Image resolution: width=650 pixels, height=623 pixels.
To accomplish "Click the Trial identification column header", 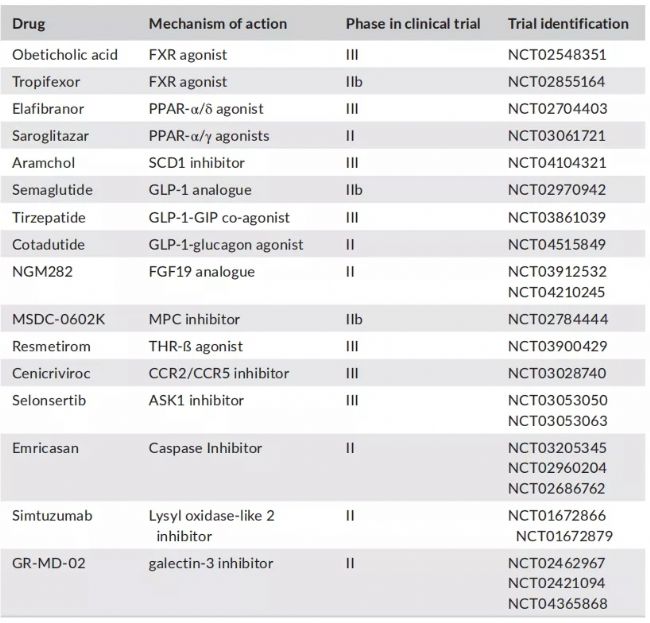I will [568, 24].
